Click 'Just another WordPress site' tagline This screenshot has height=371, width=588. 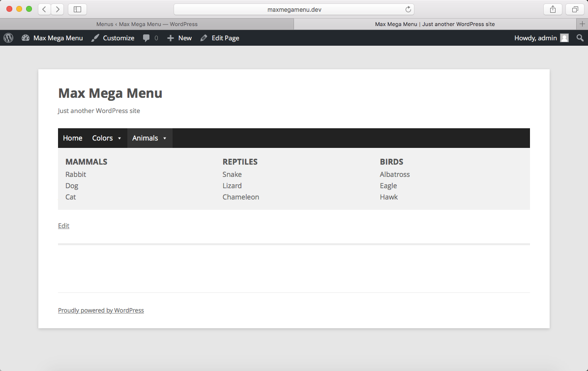click(x=99, y=111)
